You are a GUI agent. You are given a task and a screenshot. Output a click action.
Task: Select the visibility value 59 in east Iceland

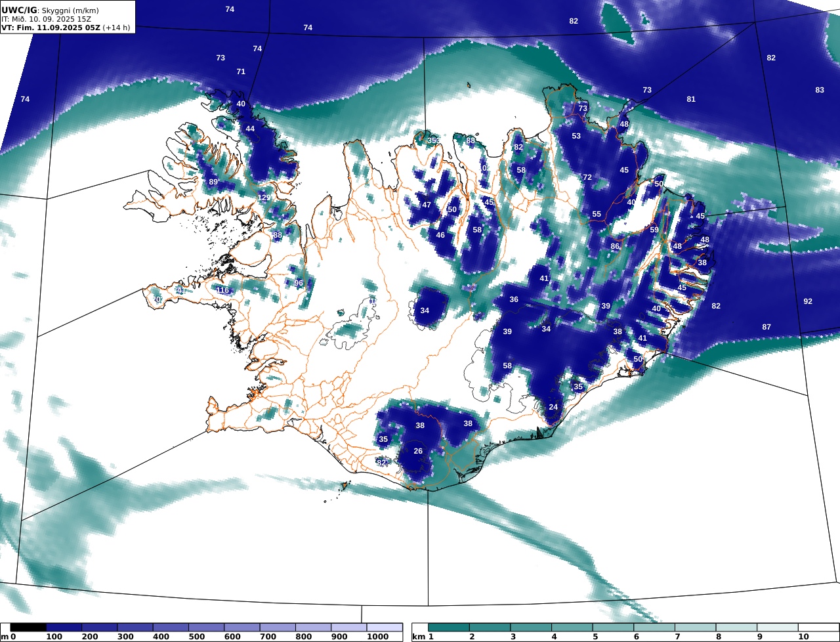pos(654,230)
